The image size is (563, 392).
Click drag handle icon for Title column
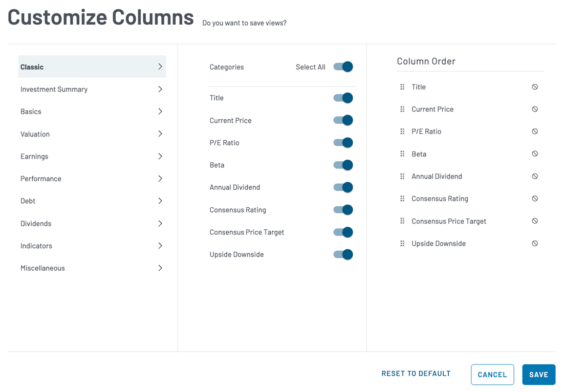(x=402, y=87)
